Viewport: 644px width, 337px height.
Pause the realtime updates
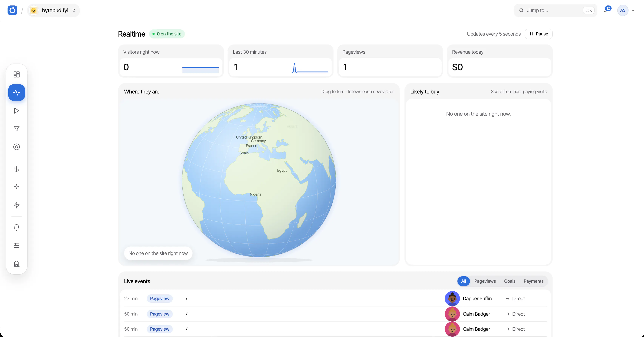coord(539,34)
